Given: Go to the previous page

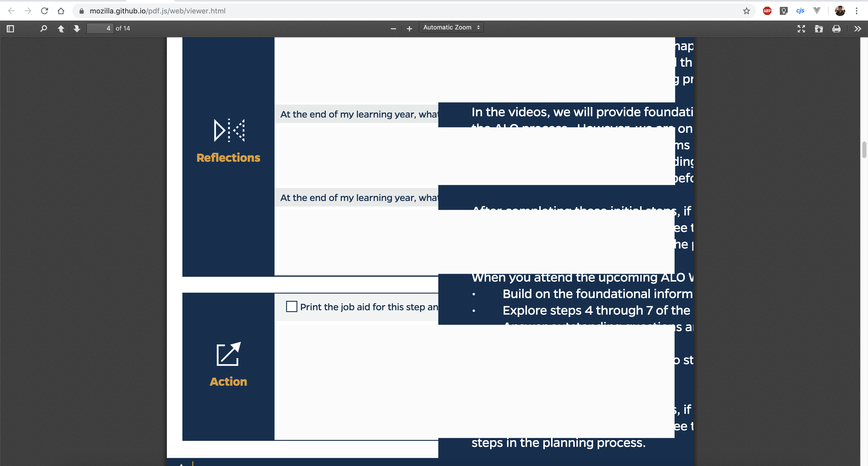Looking at the screenshot, I should coord(61,29).
